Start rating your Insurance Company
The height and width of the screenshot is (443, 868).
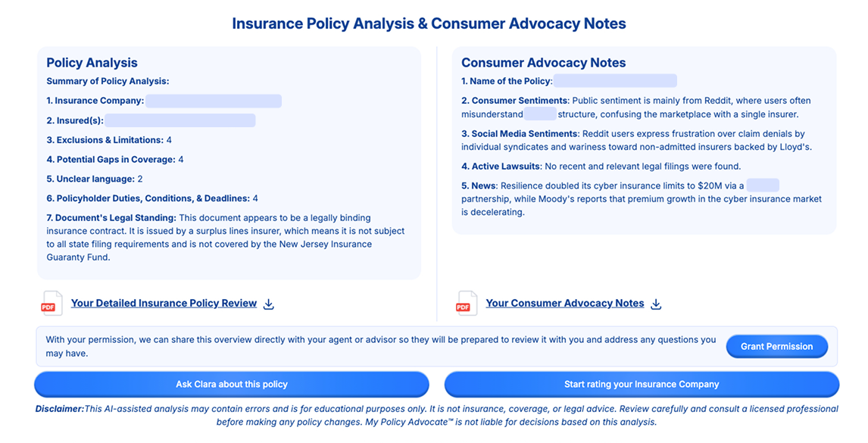[642, 384]
